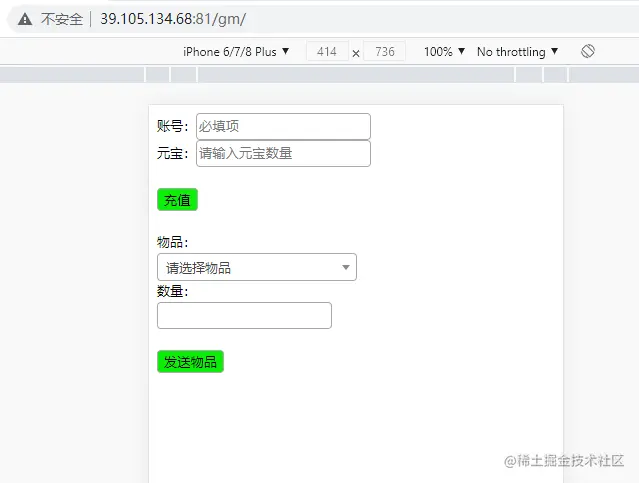Open the 100% zoom level dropdown

click(444, 52)
